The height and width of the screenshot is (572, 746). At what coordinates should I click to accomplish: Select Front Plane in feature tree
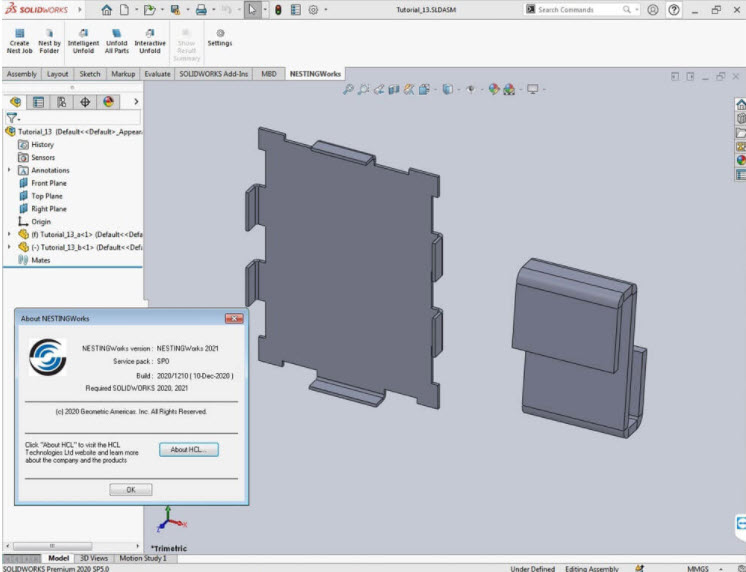(x=48, y=183)
